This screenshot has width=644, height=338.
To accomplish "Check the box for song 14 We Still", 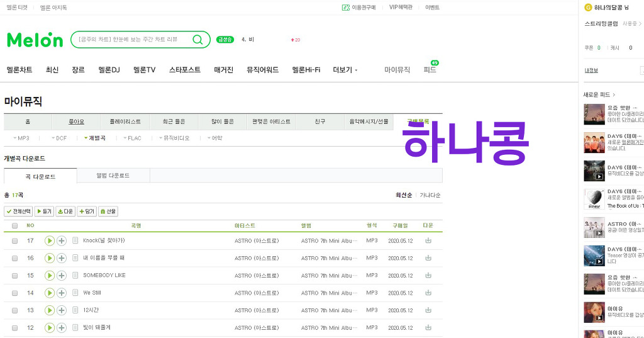I will (x=15, y=293).
